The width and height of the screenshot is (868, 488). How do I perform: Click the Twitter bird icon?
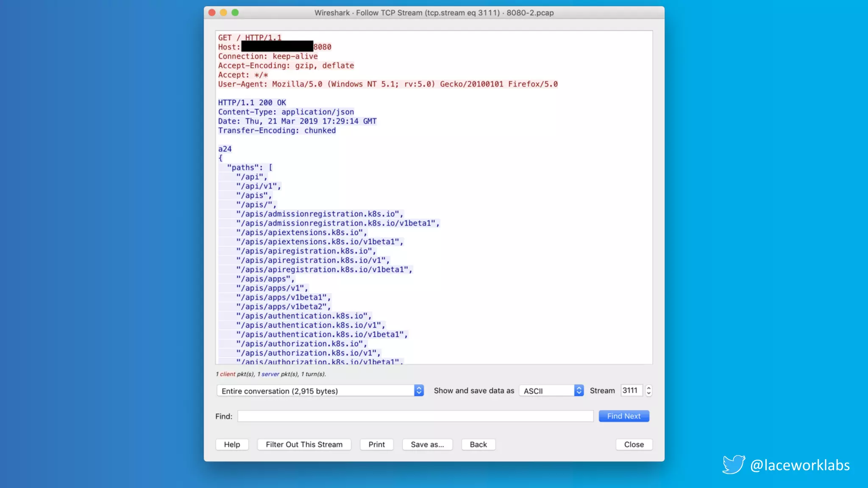(733, 464)
